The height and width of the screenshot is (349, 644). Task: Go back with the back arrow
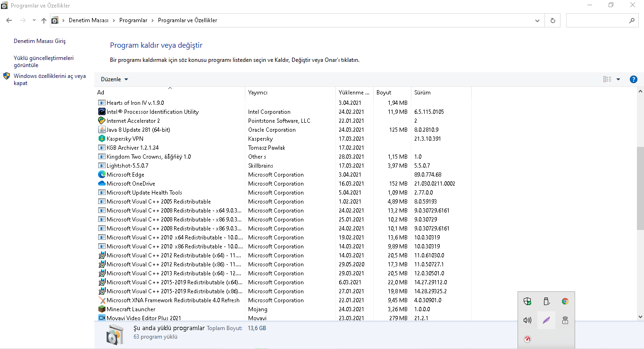click(x=9, y=20)
